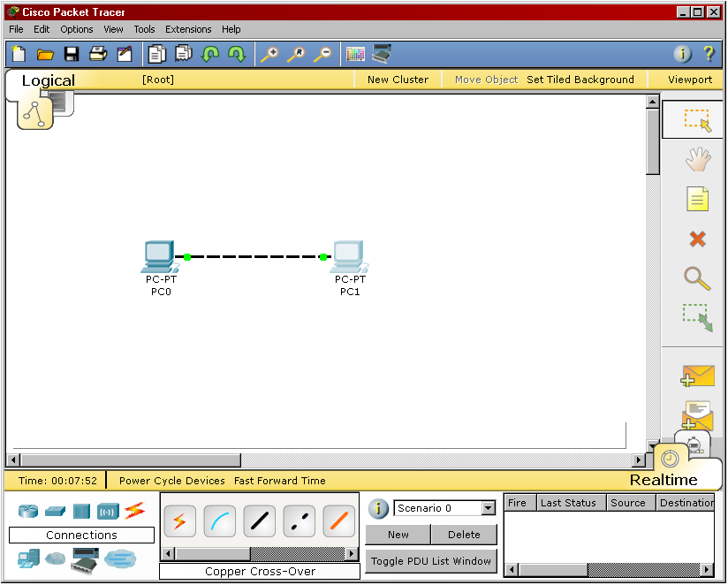The height and width of the screenshot is (585, 728).
Task: Select the Multiuser Connection category
Action: [x=120, y=559]
